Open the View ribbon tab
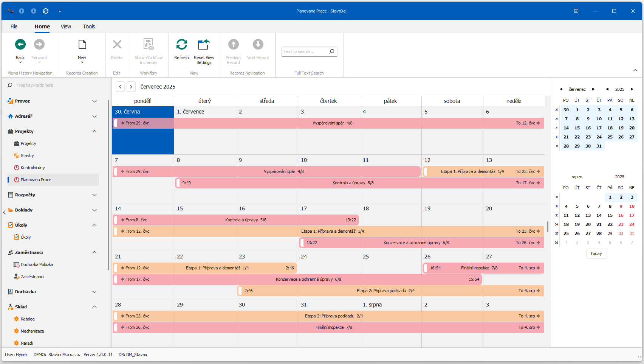The width and height of the screenshot is (644, 364). point(66,26)
